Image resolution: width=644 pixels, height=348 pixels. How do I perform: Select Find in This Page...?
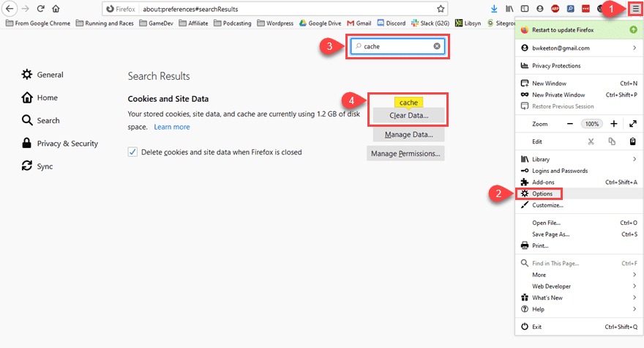click(x=579, y=263)
